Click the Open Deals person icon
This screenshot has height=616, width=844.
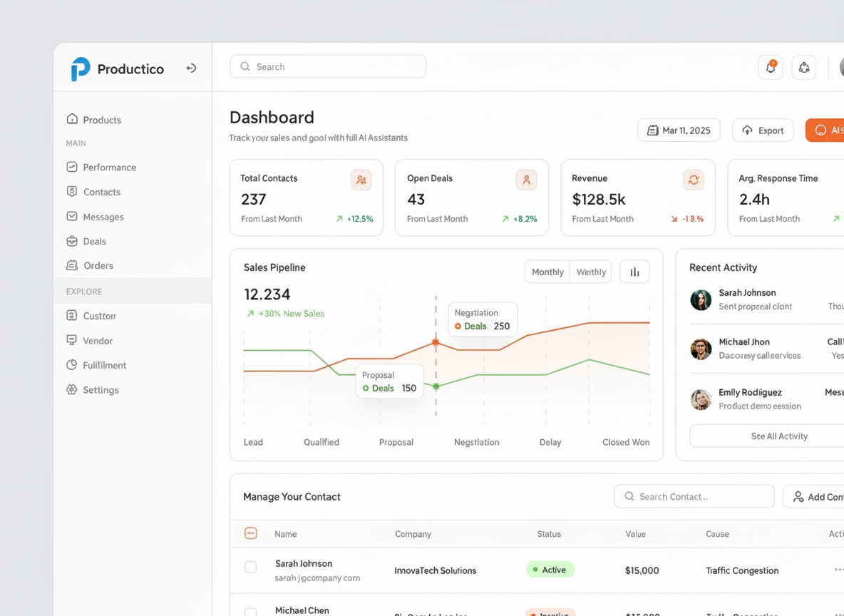pos(526,180)
